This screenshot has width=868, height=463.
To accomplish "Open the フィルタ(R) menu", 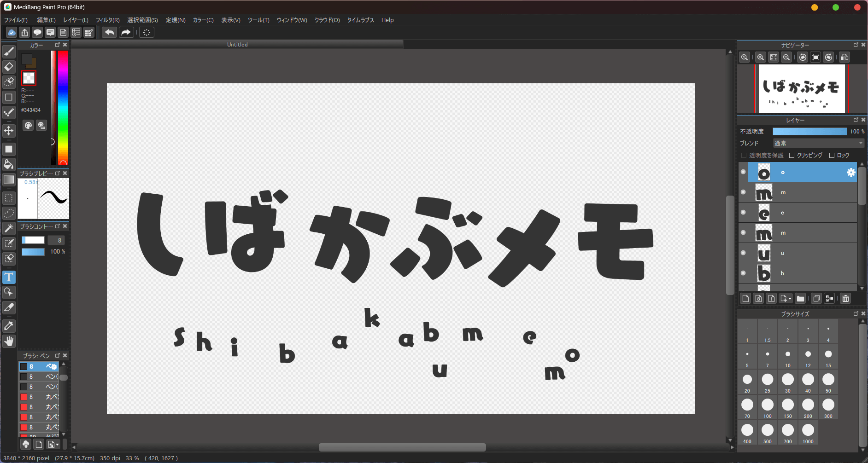I will [x=107, y=20].
